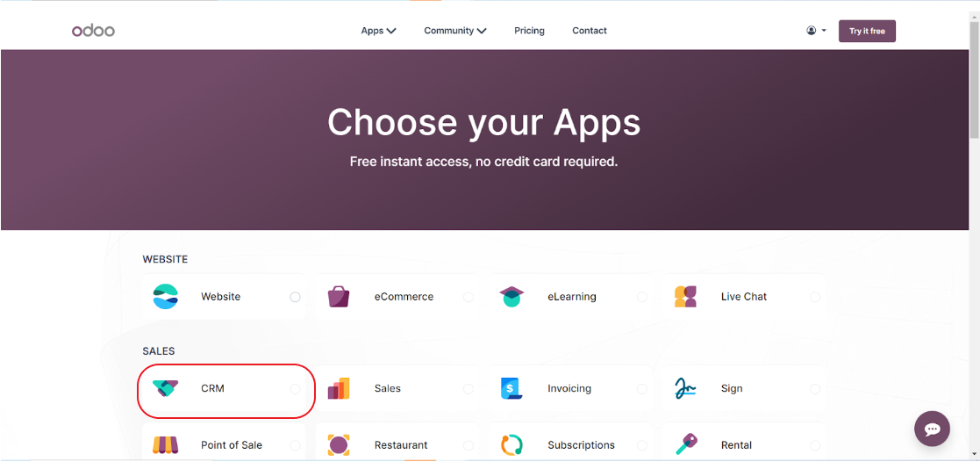Click the vertical page scrollbar
Viewport: 980px width, 469px height.
pos(975,234)
